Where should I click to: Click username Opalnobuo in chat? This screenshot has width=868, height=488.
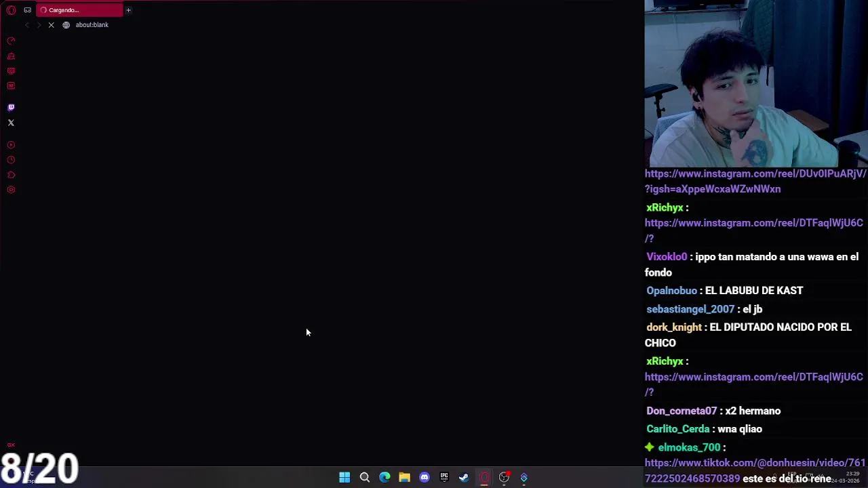click(671, 291)
